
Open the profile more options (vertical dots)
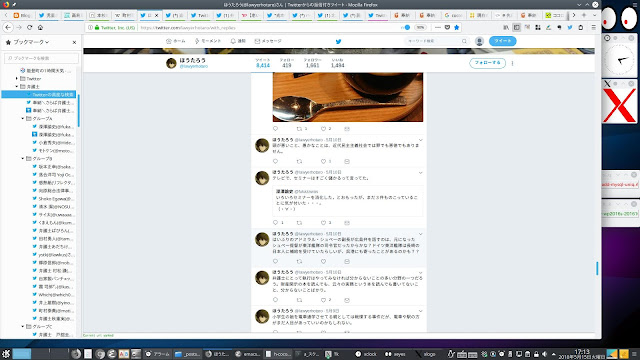(x=512, y=63)
